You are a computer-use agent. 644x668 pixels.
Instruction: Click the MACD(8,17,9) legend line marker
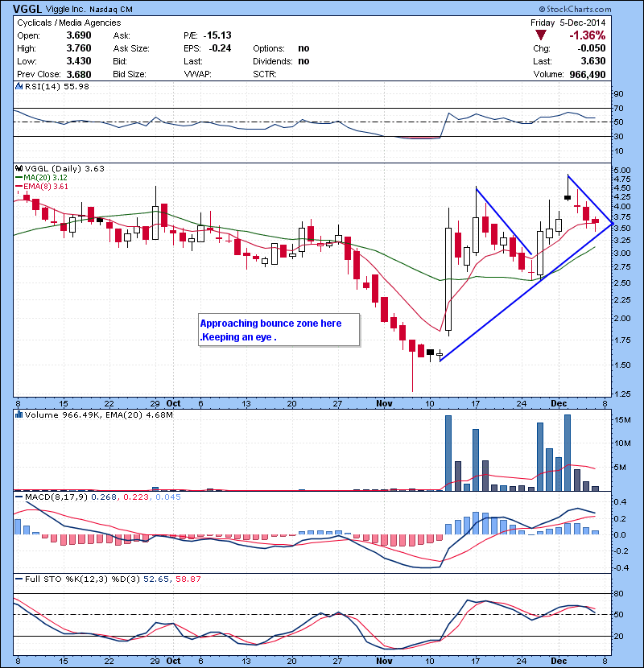19,497
